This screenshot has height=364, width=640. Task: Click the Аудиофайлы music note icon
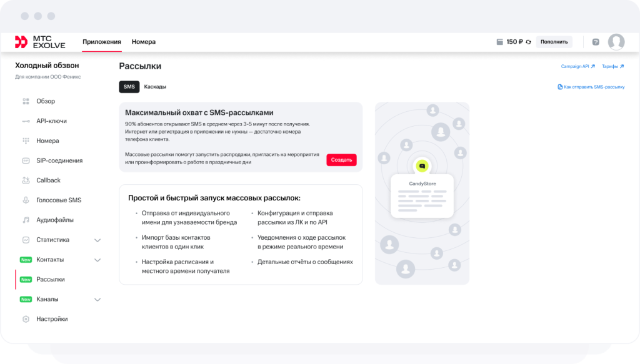coord(26,220)
